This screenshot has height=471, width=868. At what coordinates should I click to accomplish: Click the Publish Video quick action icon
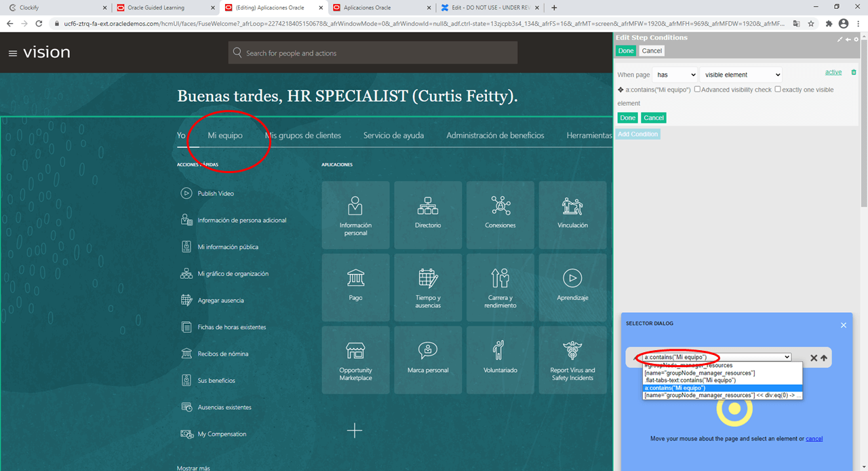pyautogui.click(x=186, y=193)
